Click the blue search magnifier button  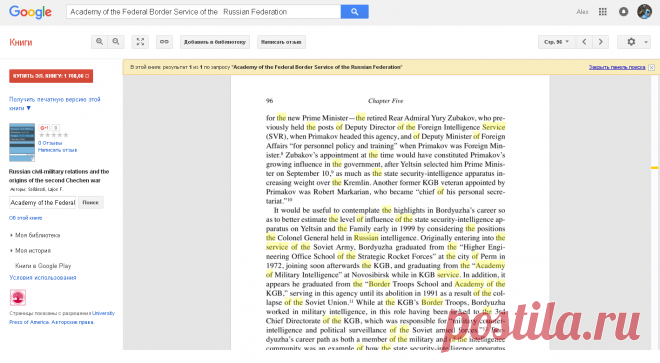[354, 12]
